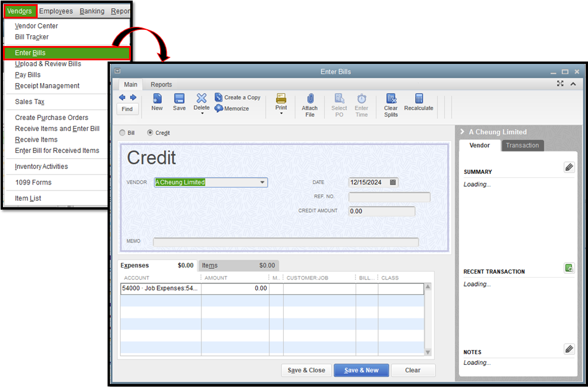This screenshot has height=387, width=588.
Task: Click the Recent Transaction report icon
Action: tap(569, 268)
